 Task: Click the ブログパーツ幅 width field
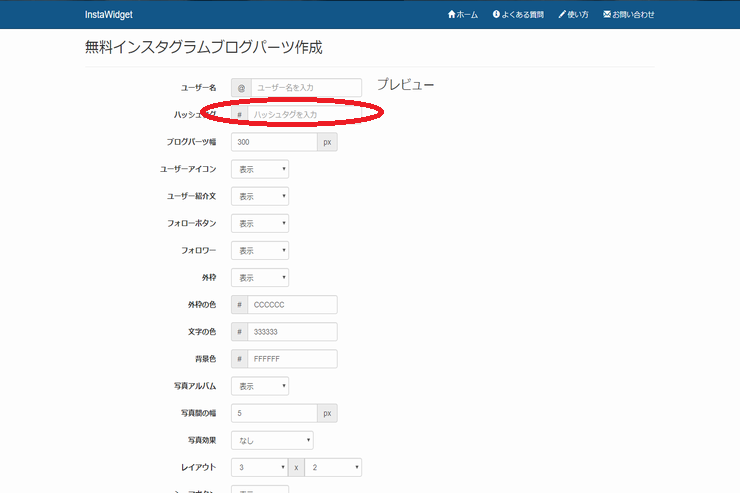[x=274, y=142]
